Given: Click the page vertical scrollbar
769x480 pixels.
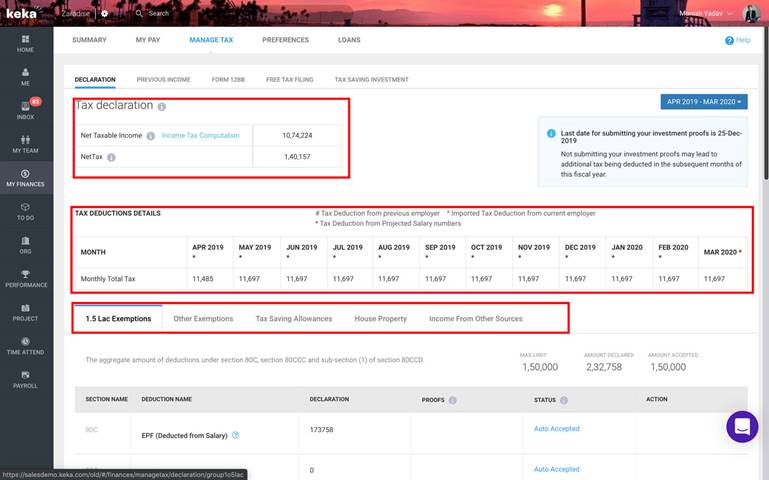Looking at the screenshot, I should [x=766, y=103].
